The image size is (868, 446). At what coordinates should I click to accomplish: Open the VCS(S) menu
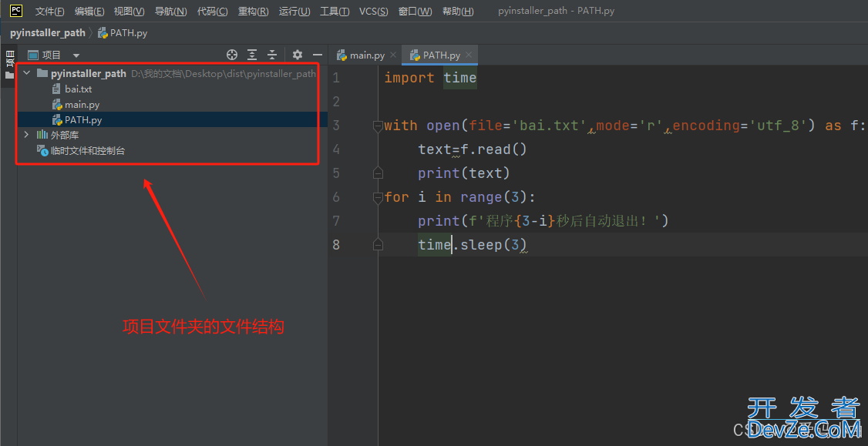point(374,11)
